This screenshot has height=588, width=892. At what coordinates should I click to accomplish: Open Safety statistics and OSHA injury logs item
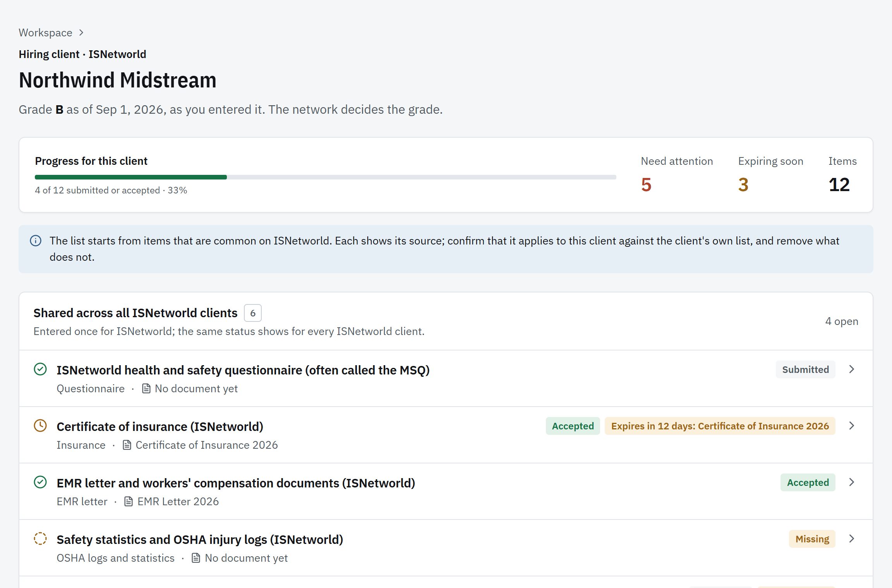click(200, 540)
